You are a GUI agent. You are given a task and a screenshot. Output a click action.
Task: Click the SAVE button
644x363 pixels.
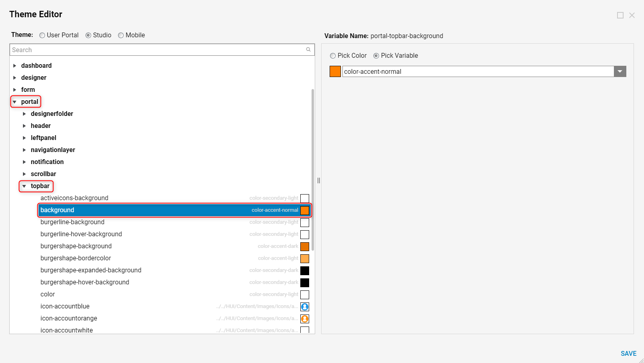click(628, 353)
